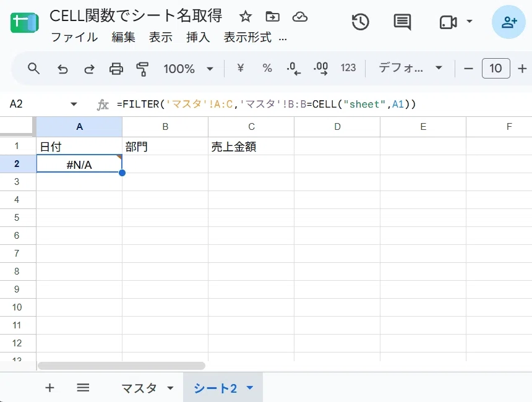Select column C header
This screenshot has width=532, height=402.
click(x=251, y=127)
